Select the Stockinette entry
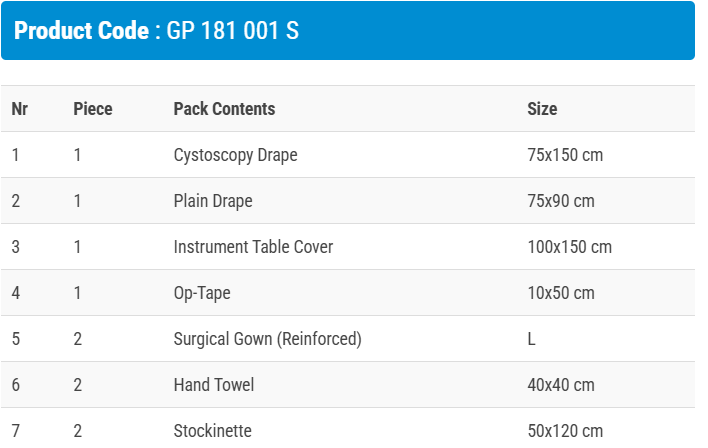708x448 pixels. pyautogui.click(x=212, y=431)
